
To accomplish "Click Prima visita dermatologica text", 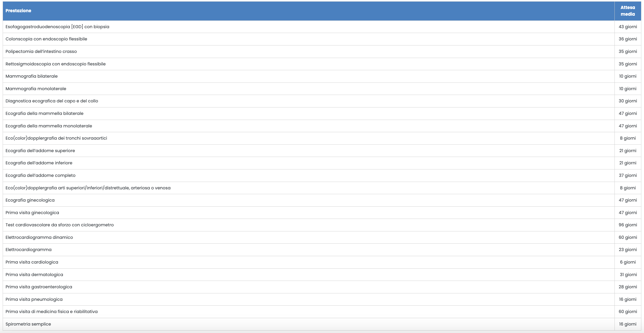I will tap(34, 274).
